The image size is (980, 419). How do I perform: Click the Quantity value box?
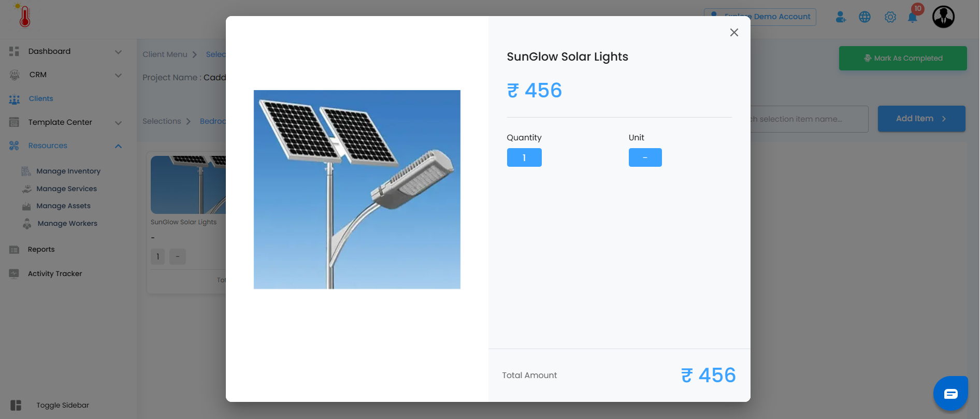[x=524, y=157]
